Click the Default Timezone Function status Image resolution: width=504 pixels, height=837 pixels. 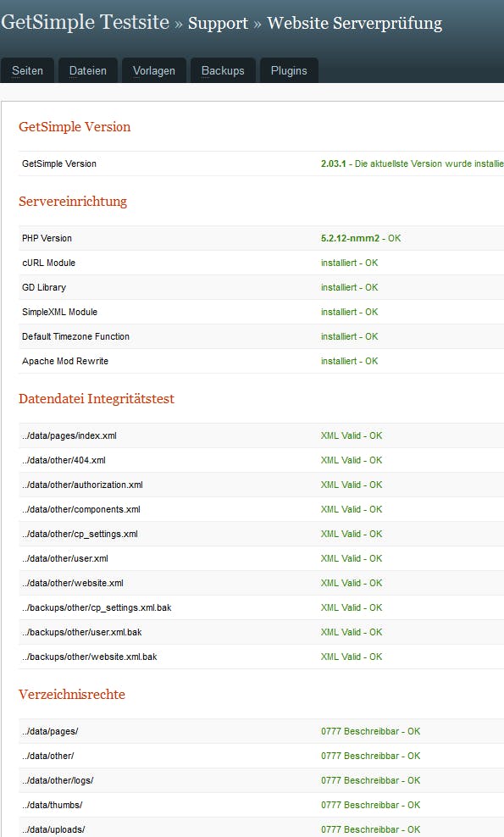pyautogui.click(x=349, y=337)
